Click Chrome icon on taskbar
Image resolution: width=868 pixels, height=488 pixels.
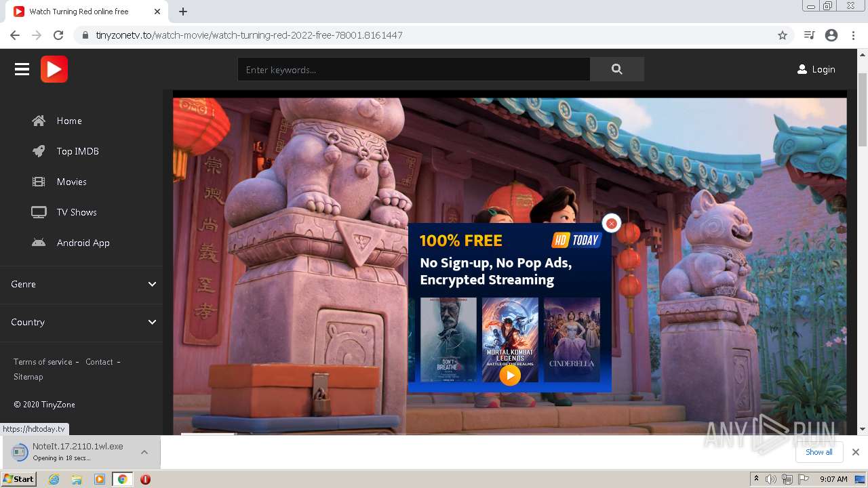[x=123, y=479]
